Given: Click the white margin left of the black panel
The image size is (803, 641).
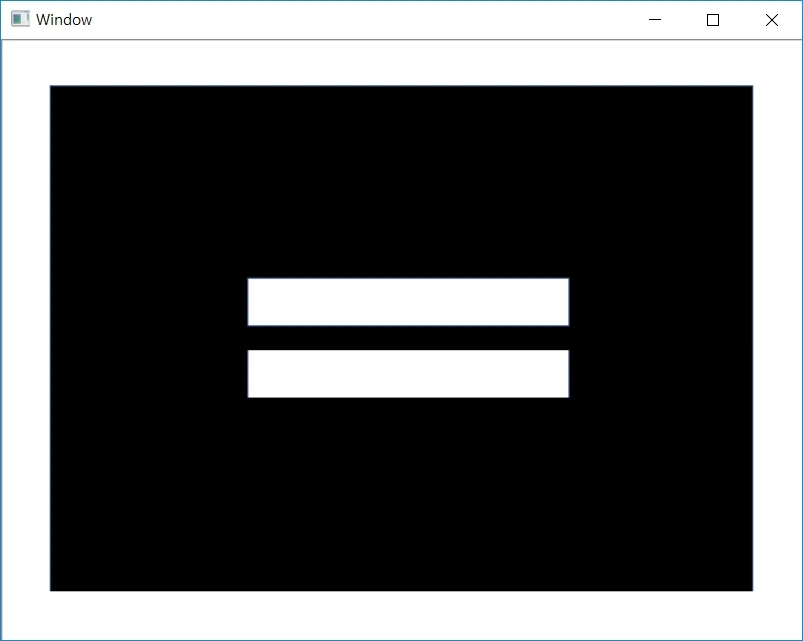Looking at the screenshot, I should [x=26, y=338].
